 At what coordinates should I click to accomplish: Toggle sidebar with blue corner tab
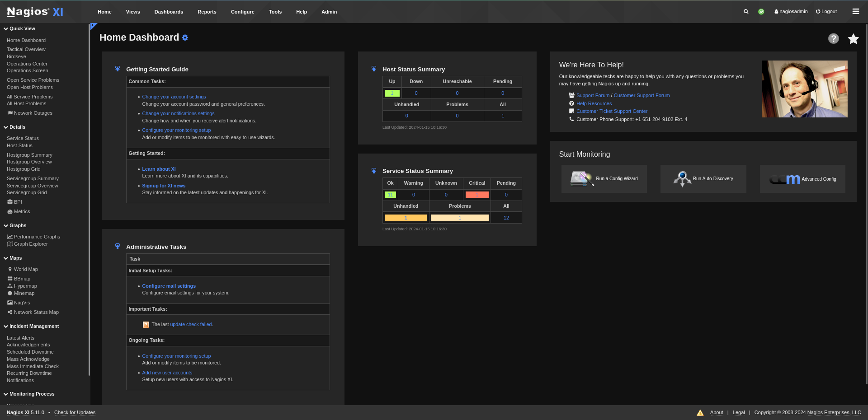[93, 26]
